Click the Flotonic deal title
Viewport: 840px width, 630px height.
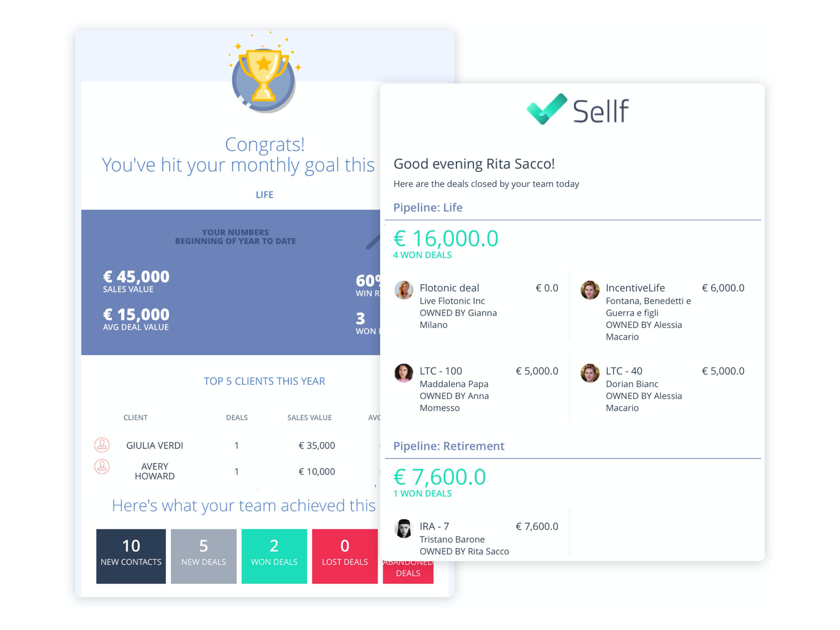(x=449, y=288)
